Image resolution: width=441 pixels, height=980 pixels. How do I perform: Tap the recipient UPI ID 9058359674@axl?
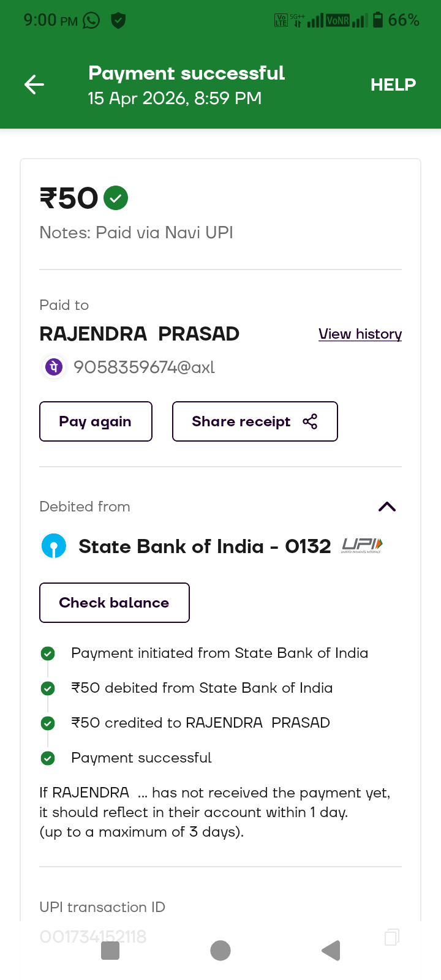click(x=144, y=367)
